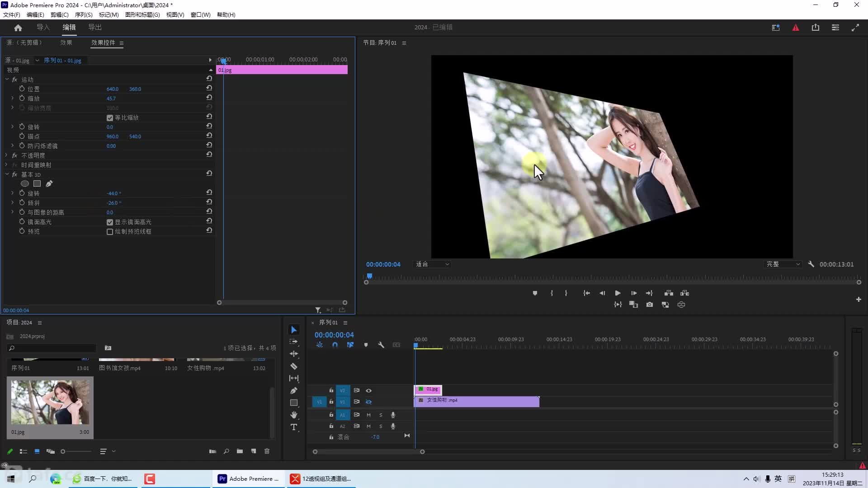Mute the A1 audio track
868x488 pixels.
coord(368,415)
